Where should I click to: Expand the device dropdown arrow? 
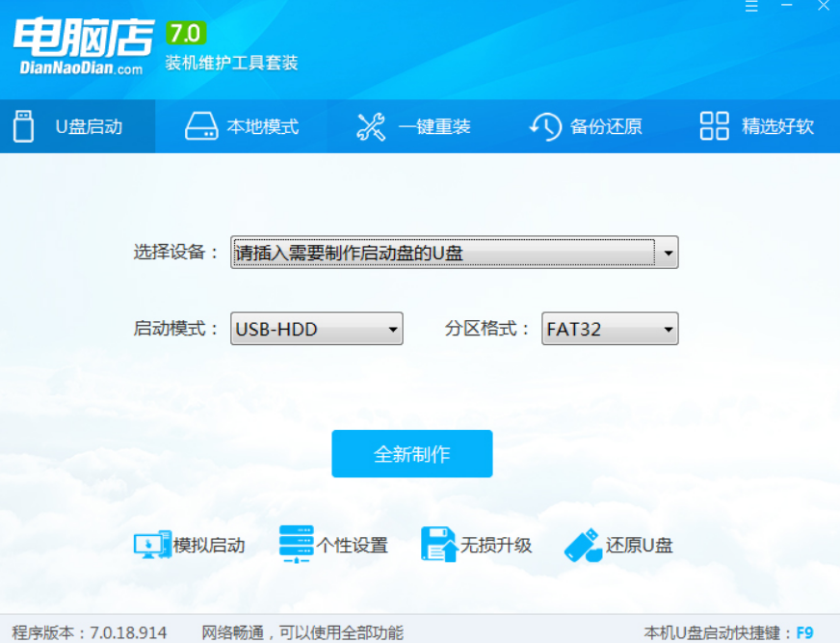[x=668, y=253]
